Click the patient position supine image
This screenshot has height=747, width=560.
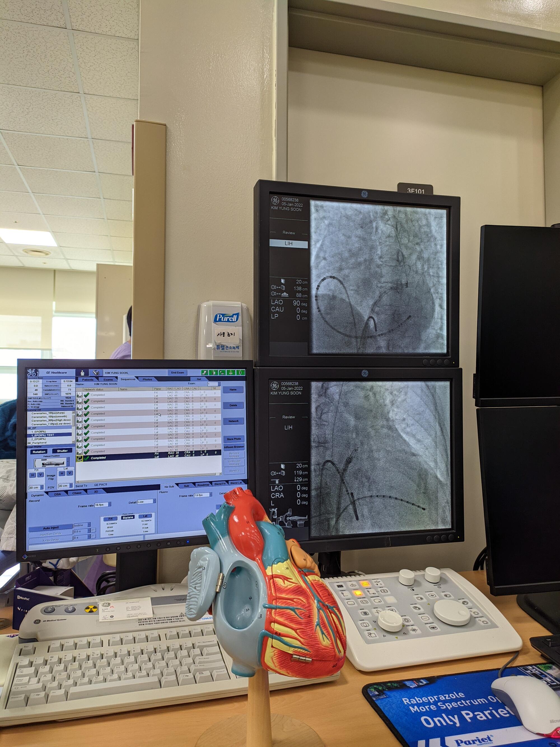pos(51,462)
